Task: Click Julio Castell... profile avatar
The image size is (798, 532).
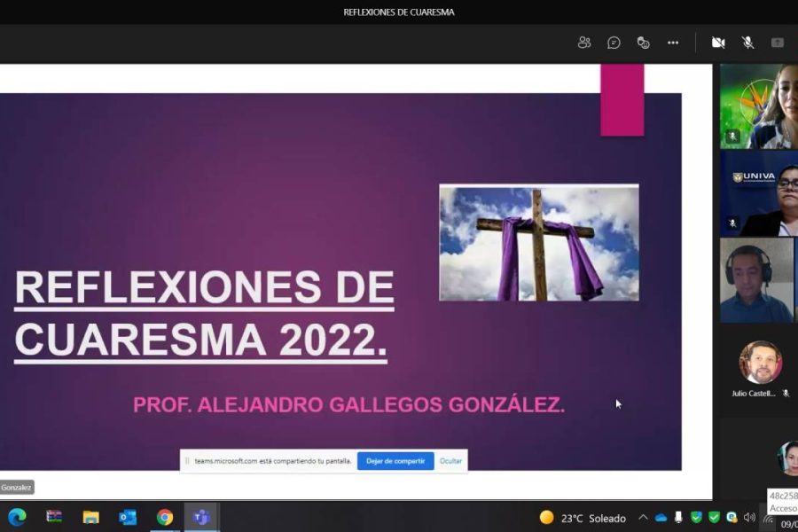Action: tap(761, 362)
